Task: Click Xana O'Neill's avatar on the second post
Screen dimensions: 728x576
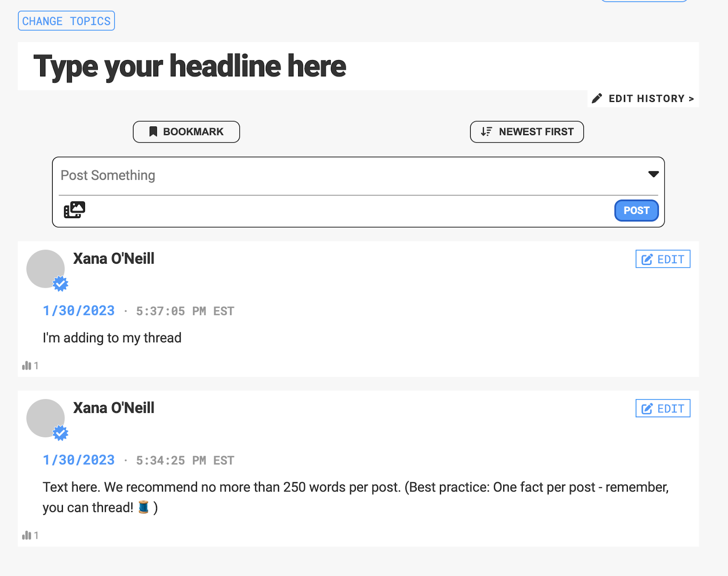Action: tap(45, 418)
